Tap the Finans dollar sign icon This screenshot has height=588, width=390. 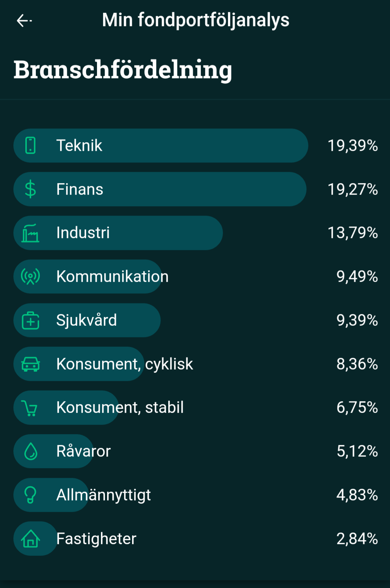tap(30, 189)
